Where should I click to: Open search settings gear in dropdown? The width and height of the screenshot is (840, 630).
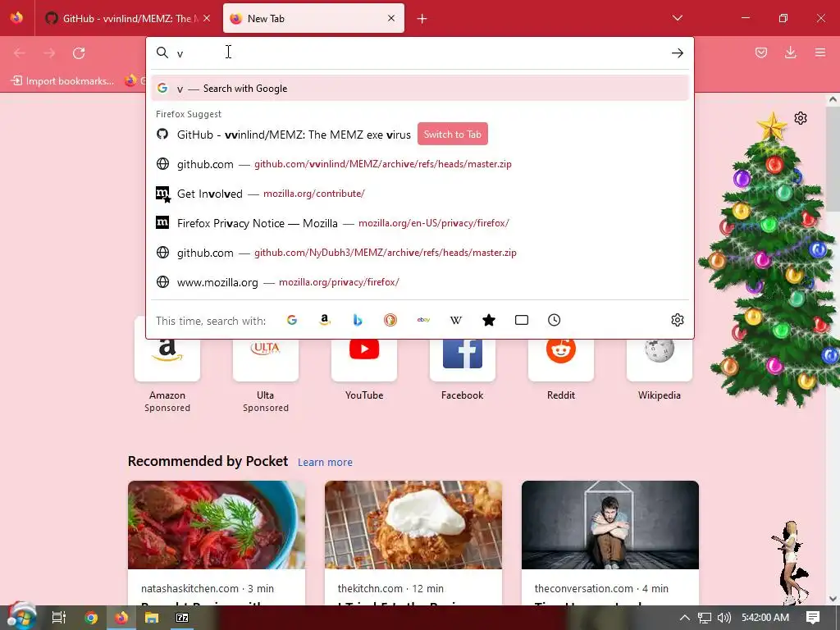click(x=677, y=321)
